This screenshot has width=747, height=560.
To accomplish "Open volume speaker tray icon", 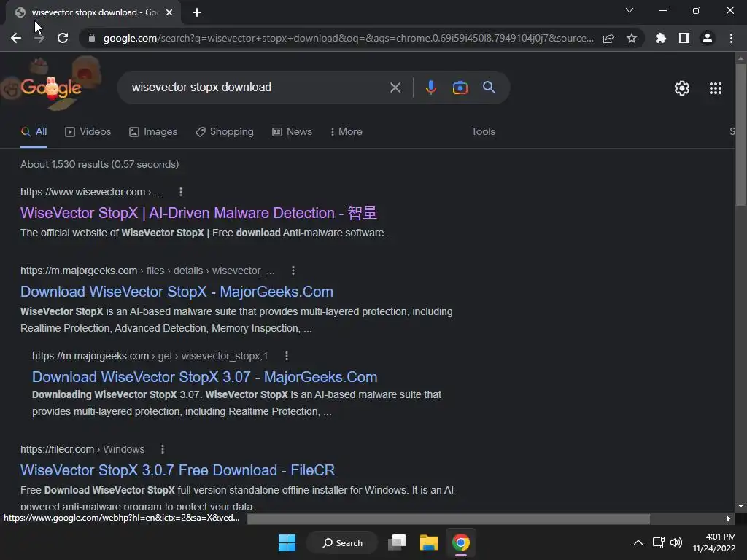I will coord(676,542).
